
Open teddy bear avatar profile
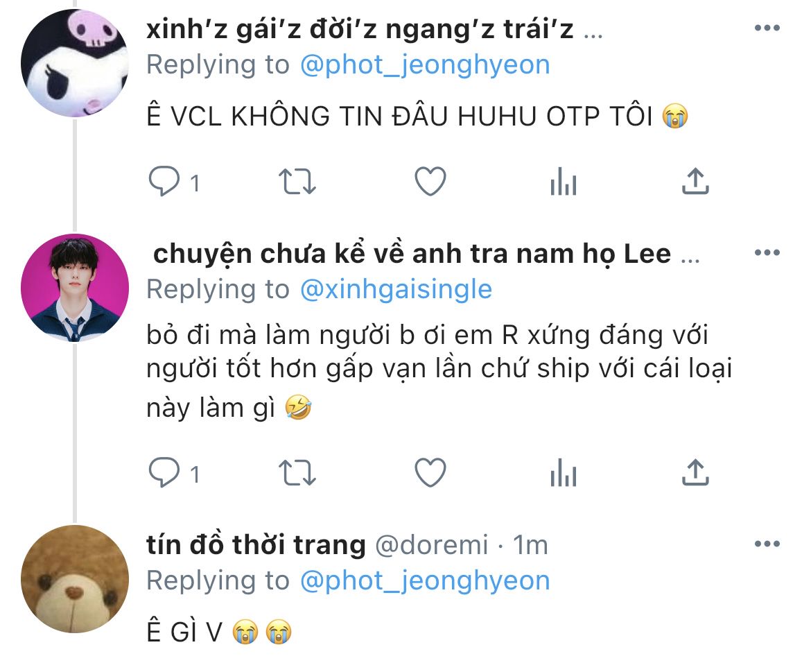pos(74,579)
